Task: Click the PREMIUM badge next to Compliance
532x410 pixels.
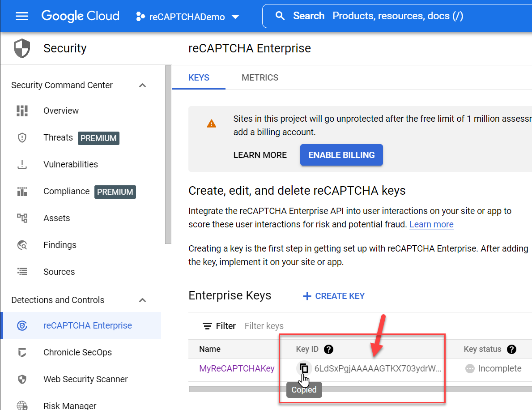Action: [x=115, y=192]
